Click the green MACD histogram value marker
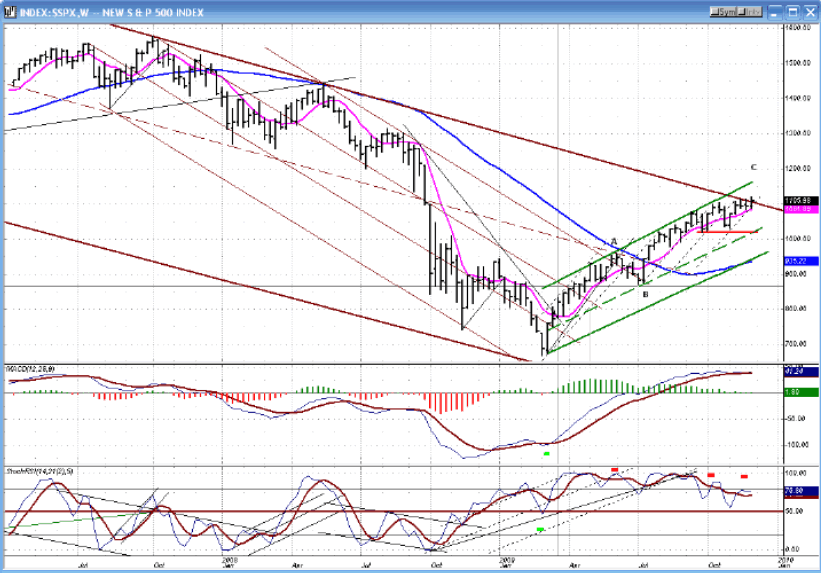 [x=801, y=392]
